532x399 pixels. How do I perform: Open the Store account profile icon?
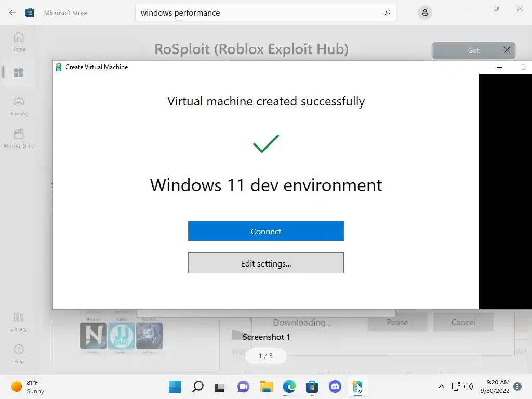(x=425, y=12)
